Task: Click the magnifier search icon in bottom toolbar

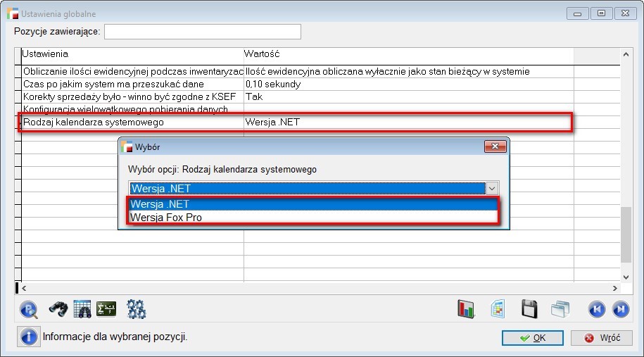Action: click(29, 308)
